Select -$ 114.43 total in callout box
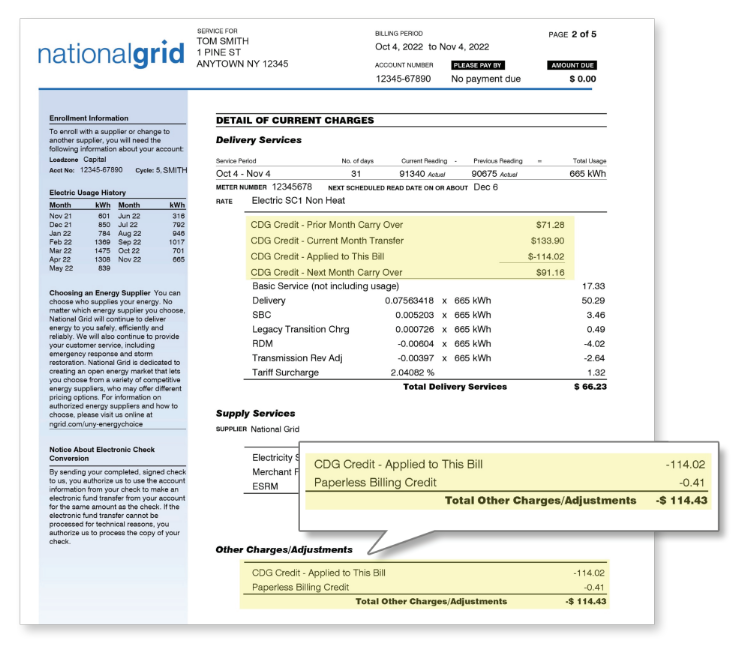 [x=681, y=500]
